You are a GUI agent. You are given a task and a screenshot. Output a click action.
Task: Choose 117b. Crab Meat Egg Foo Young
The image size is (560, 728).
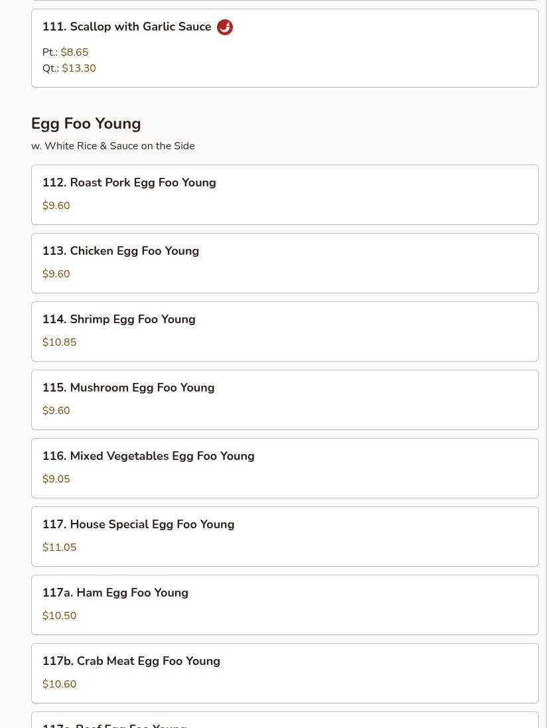point(285,673)
